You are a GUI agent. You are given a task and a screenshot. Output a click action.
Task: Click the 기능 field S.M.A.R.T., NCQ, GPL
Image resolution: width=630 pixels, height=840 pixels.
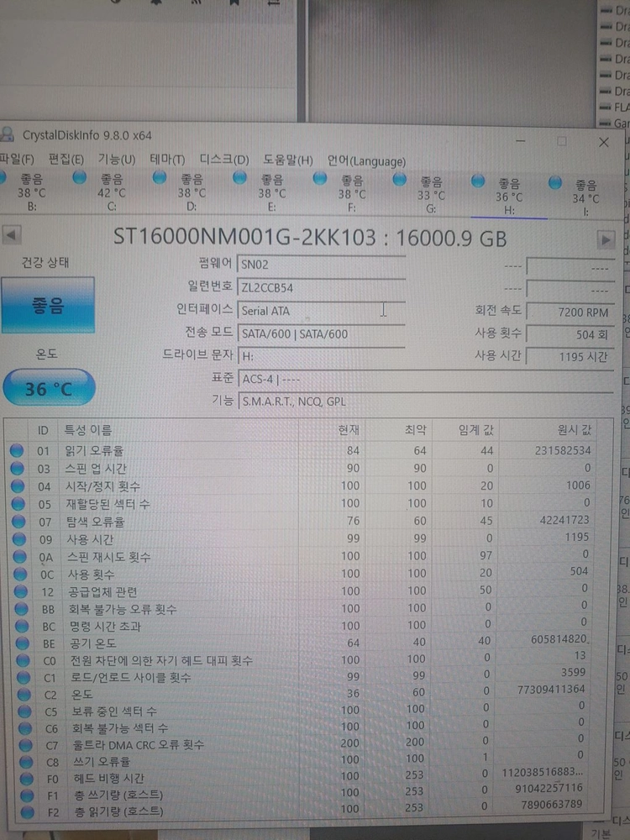425,402
